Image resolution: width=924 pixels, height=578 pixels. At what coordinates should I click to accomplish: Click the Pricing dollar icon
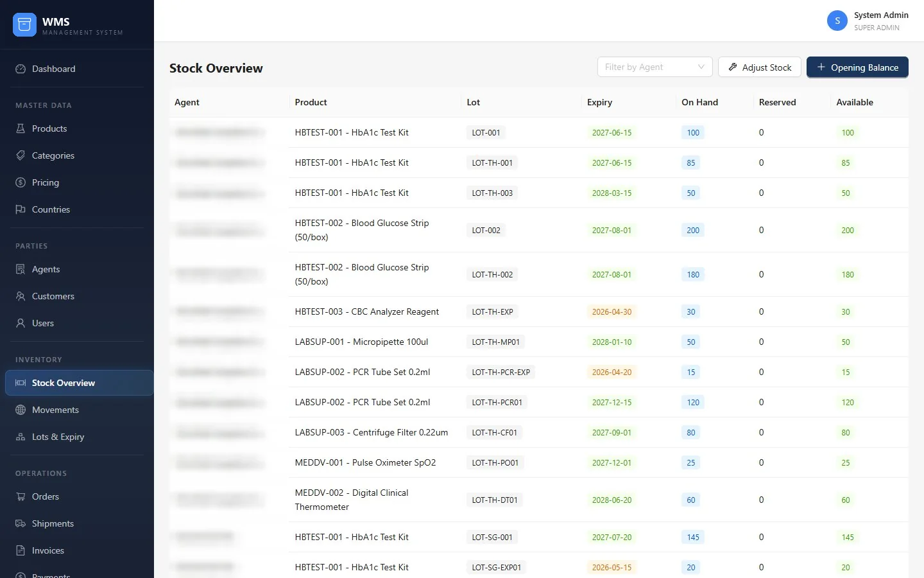click(21, 182)
